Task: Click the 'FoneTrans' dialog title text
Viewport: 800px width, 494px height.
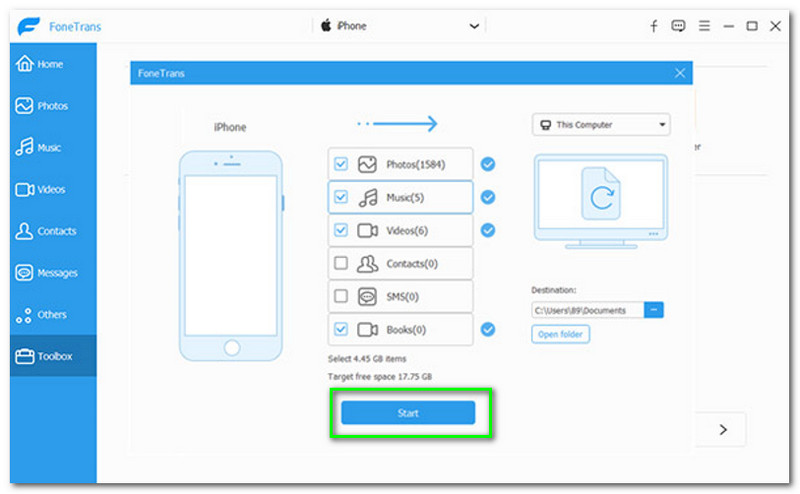Action: tap(161, 73)
